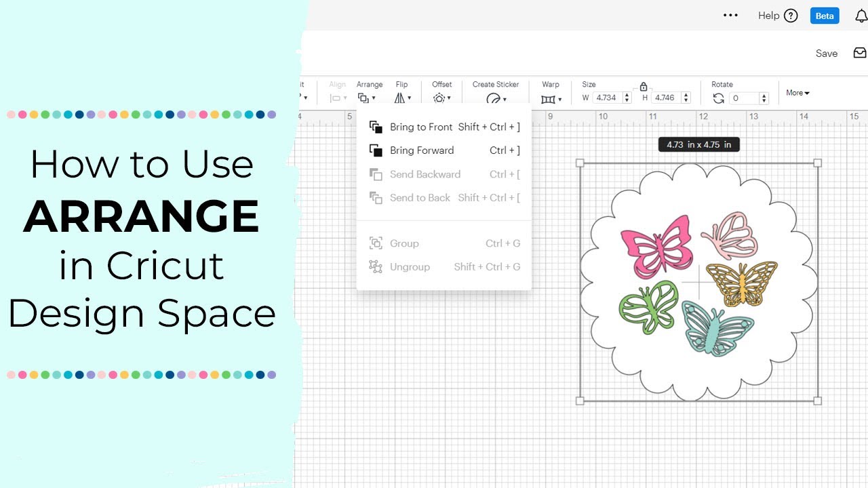
Task: Click the Save button
Action: point(827,54)
